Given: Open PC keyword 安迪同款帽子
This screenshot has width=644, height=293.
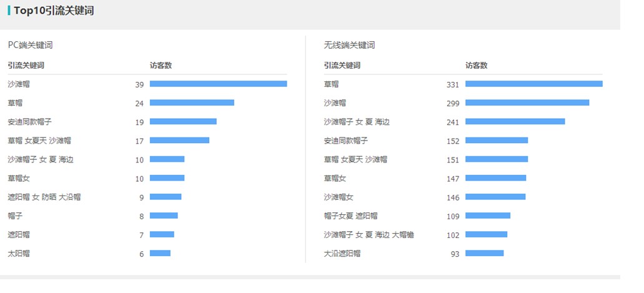Looking at the screenshot, I should coord(29,122).
